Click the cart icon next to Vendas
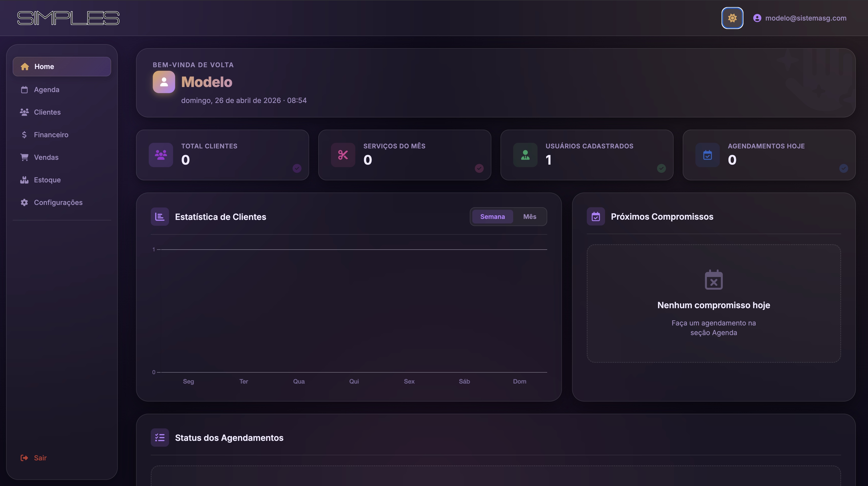The width and height of the screenshot is (868, 486). tap(24, 157)
